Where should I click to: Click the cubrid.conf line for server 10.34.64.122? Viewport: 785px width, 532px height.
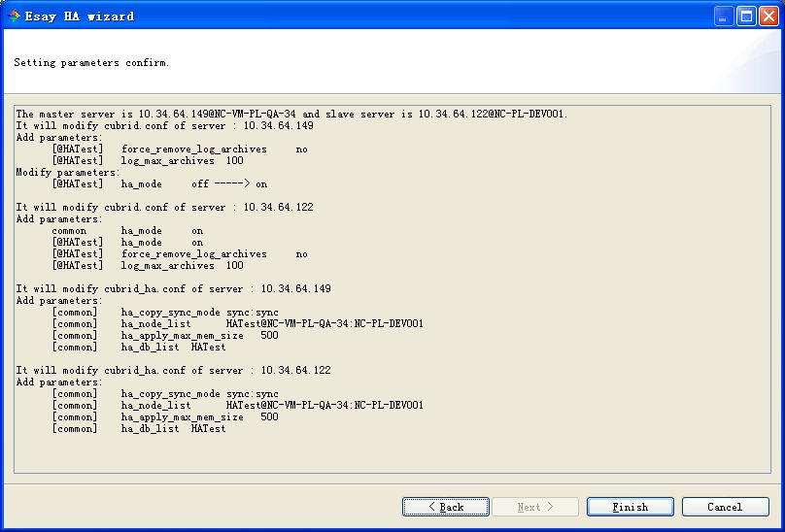point(164,207)
